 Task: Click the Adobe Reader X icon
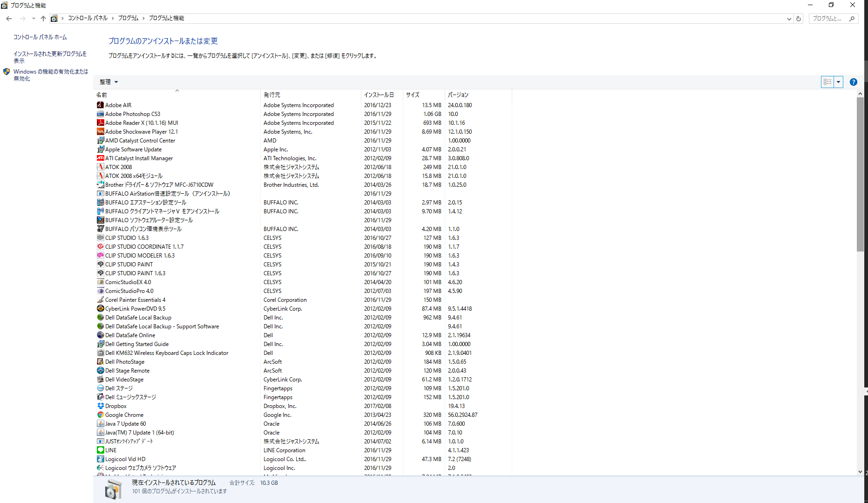click(x=100, y=123)
